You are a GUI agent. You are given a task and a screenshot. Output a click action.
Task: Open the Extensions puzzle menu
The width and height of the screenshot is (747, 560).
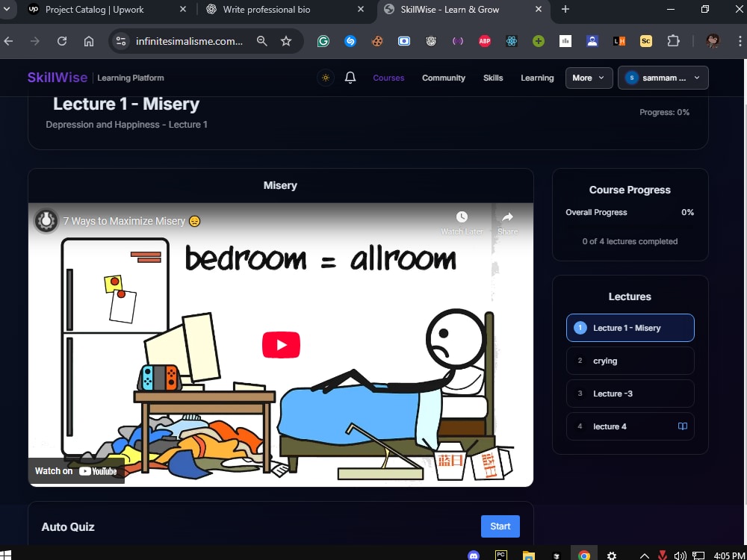pyautogui.click(x=673, y=41)
